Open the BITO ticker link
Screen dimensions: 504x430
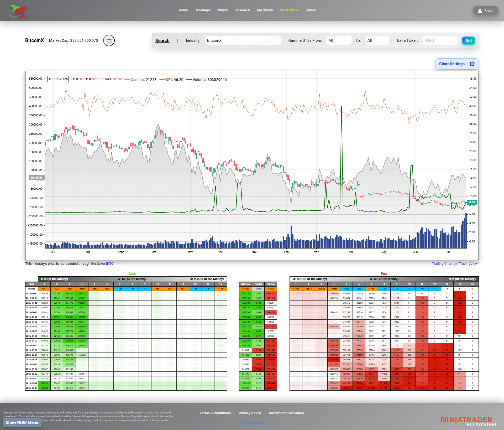pyautogui.click(x=110, y=264)
